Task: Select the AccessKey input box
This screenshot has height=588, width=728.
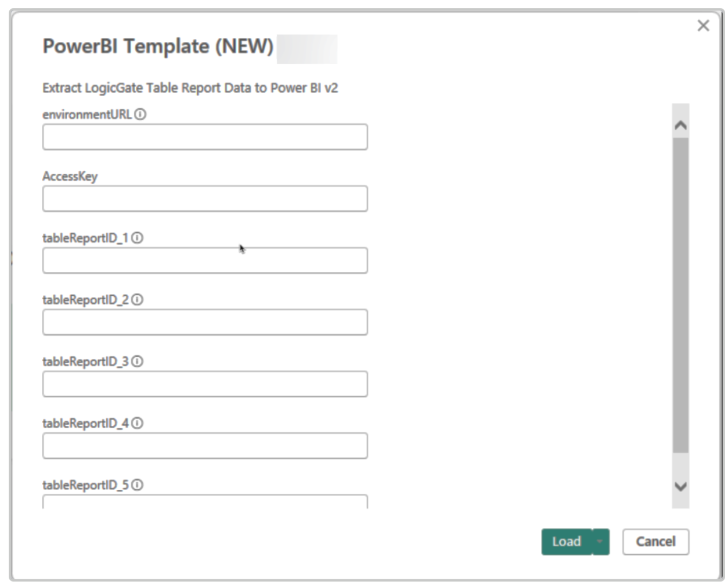Action: 205,199
